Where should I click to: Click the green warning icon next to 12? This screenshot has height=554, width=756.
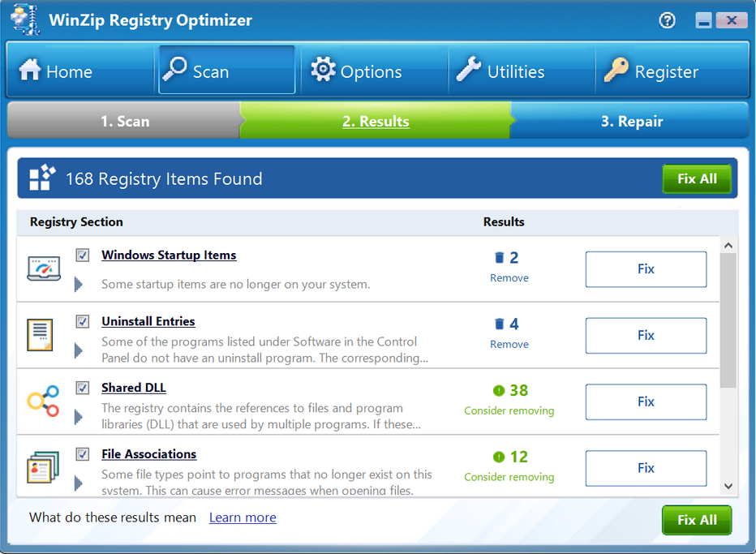pos(499,457)
